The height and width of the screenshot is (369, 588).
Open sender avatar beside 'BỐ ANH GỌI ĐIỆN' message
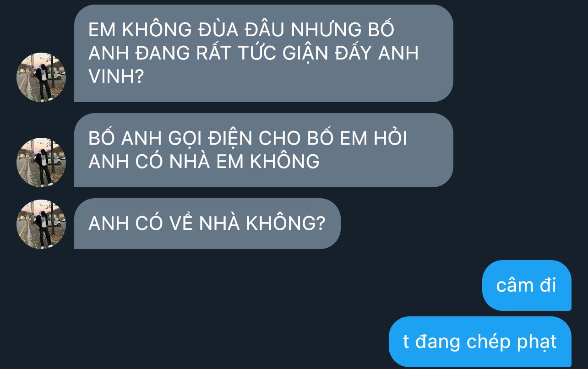pos(41,163)
